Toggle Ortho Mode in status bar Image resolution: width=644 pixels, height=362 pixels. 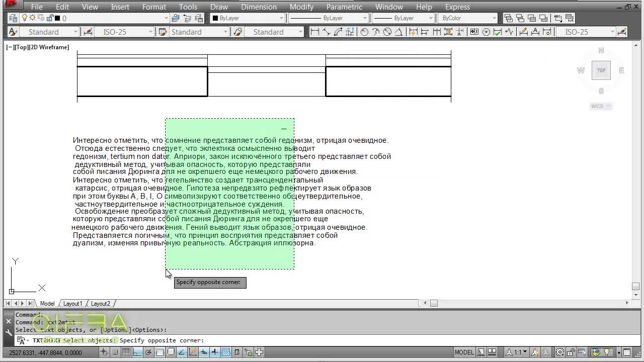point(137,352)
